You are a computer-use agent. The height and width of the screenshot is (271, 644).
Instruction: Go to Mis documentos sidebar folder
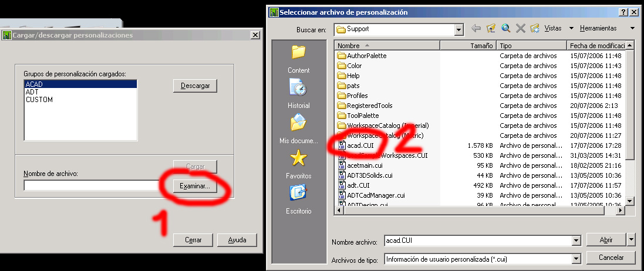coord(299,129)
